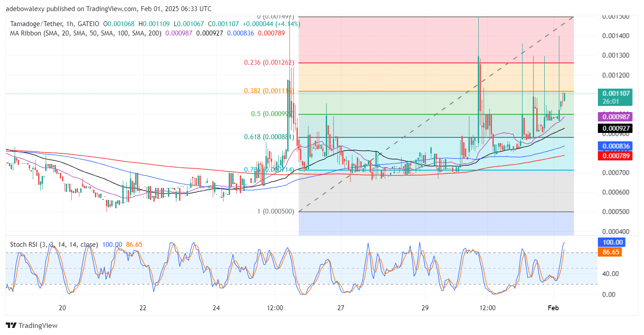Click the blue SMA 100 price tag 0.000836
The height and width of the screenshot is (335, 644).
tap(615, 146)
